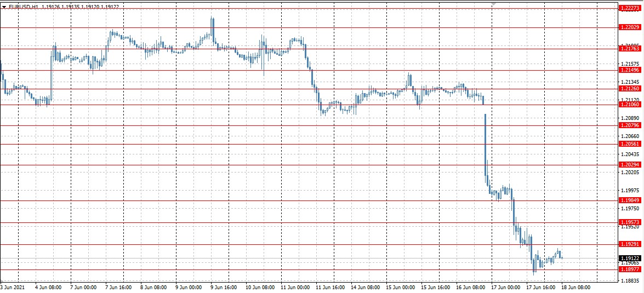Click the time label 11 Jun 16:00

(x=330, y=288)
